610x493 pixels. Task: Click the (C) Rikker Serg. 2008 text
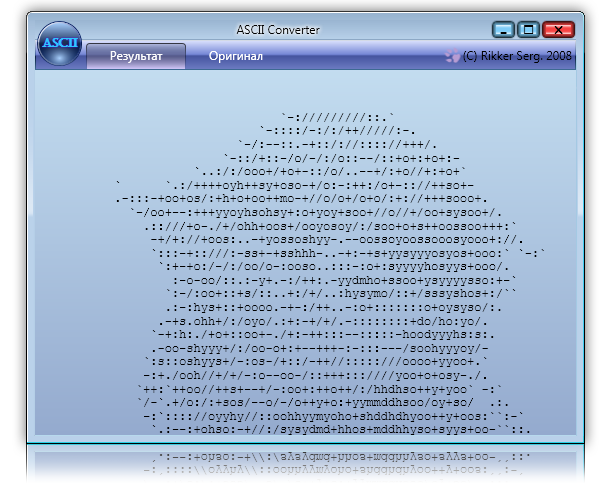[517, 57]
